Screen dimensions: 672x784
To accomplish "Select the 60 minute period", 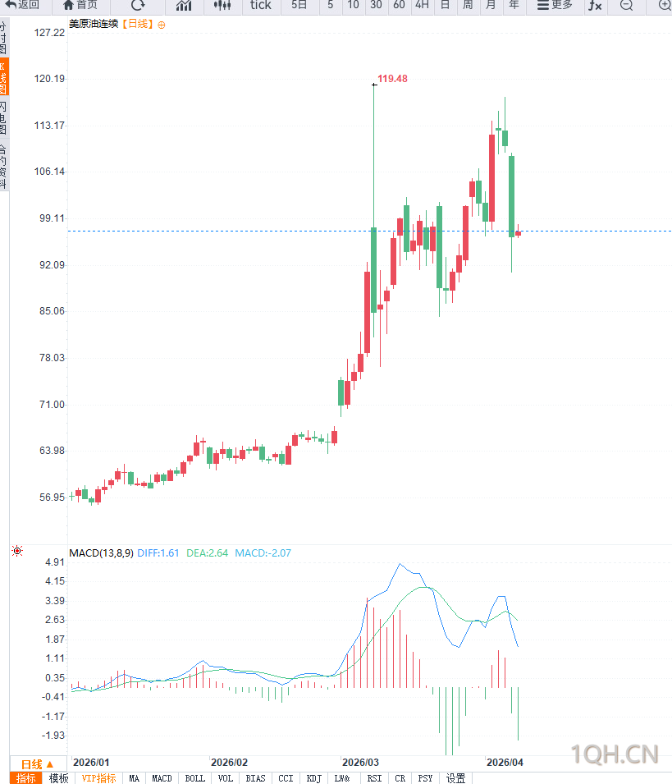I will click(x=399, y=5).
